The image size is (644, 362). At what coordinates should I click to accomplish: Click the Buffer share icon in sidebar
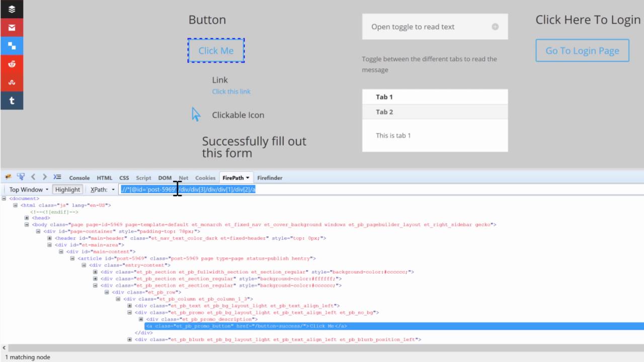(12, 9)
